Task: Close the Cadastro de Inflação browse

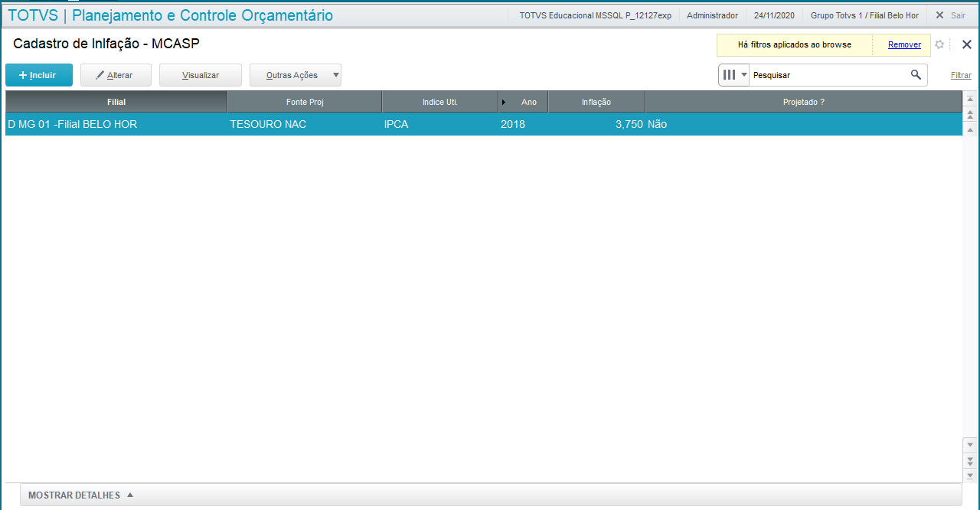Action: (x=966, y=44)
